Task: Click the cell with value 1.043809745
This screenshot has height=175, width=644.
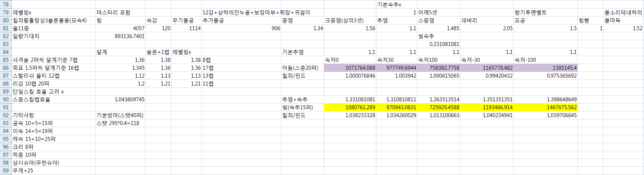Action: pyautogui.click(x=121, y=100)
